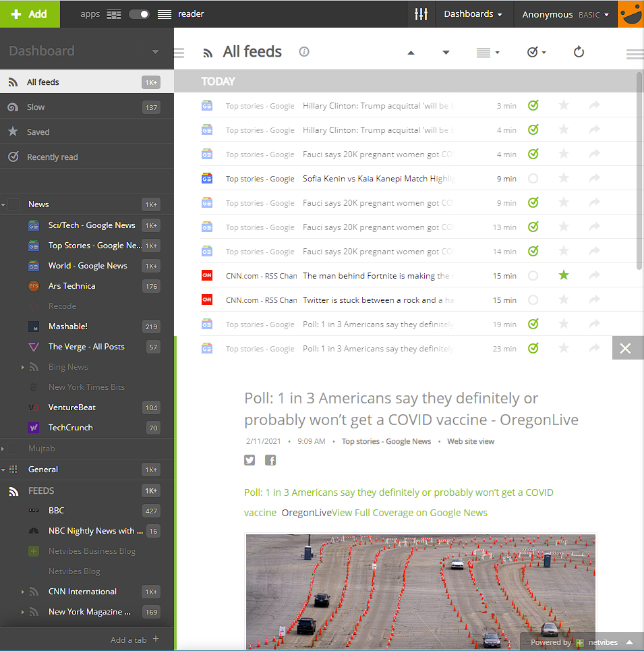
Task: Open the settings sliders icon
Action: point(421,14)
